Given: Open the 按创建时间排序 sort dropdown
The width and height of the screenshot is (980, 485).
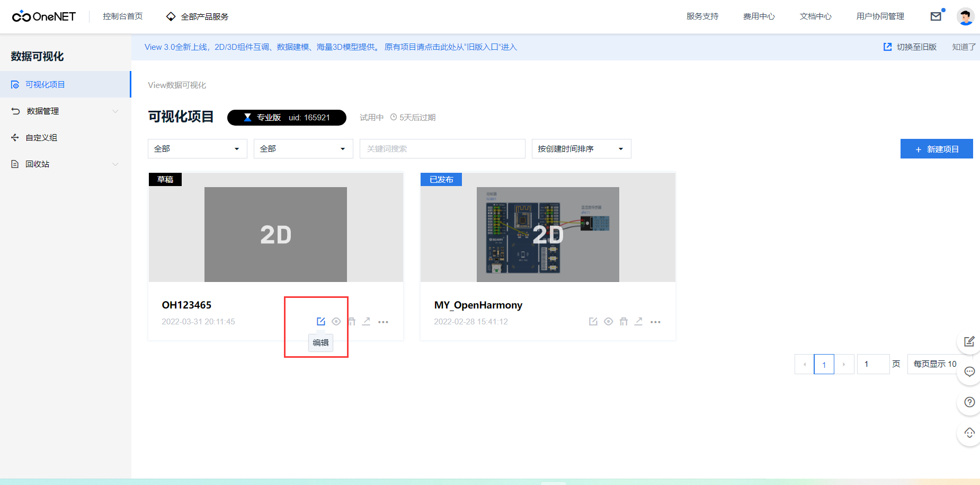Looking at the screenshot, I should 581,148.
